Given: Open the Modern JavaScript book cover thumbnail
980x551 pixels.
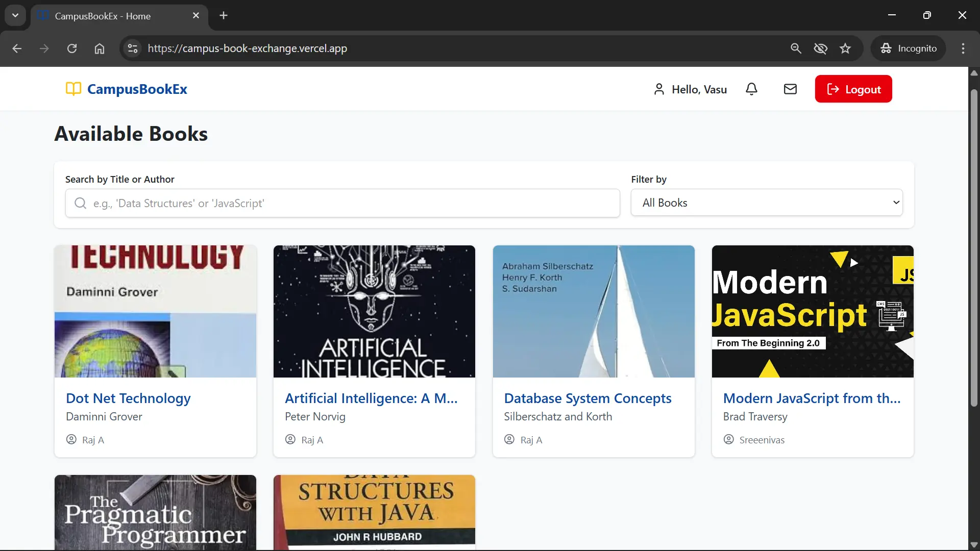Looking at the screenshot, I should (x=813, y=311).
